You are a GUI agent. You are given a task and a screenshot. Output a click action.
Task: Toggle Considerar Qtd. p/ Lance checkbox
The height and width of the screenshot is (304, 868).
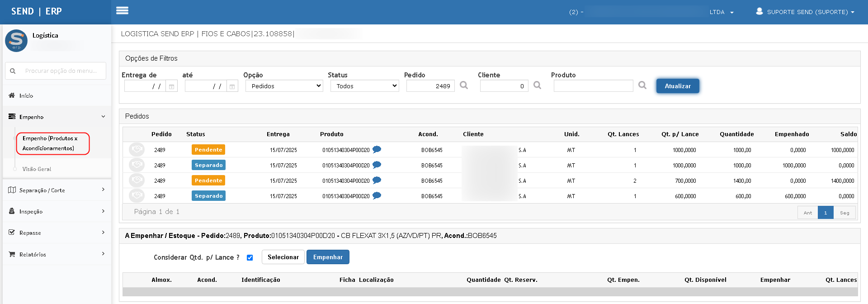point(250,257)
